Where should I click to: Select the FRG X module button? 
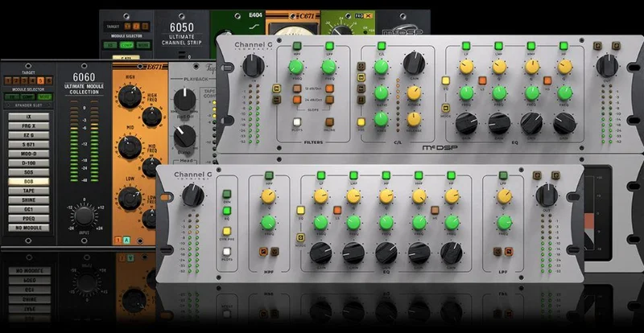click(x=29, y=126)
